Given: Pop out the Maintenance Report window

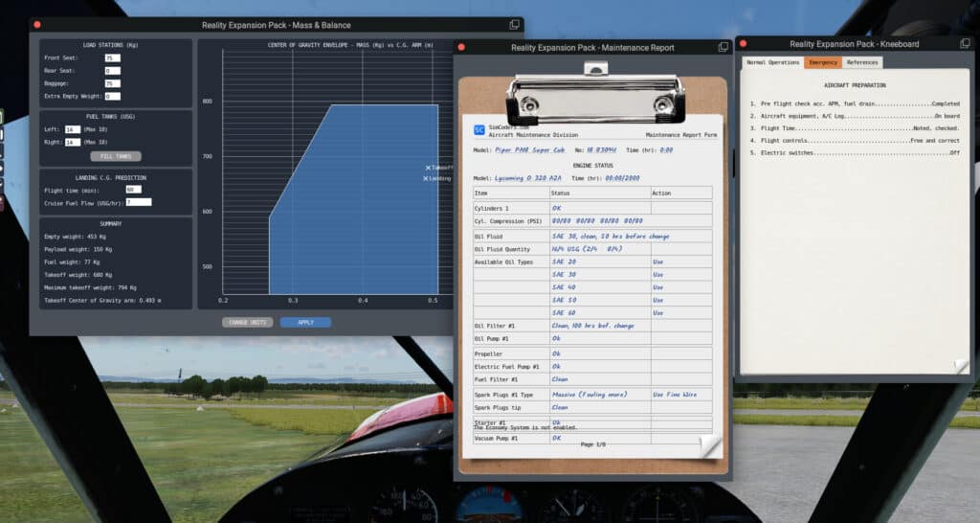Looking at the screenshot, I should [x=723, y=47].
